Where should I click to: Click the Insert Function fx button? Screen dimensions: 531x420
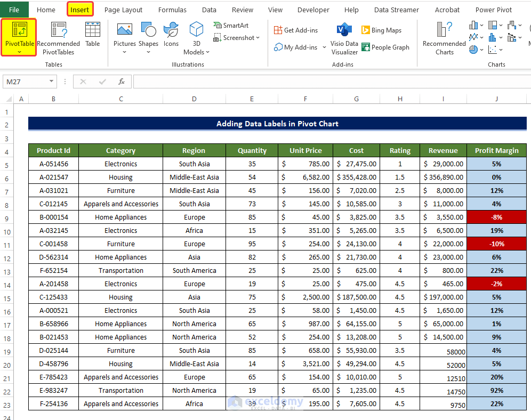(121, 82)
